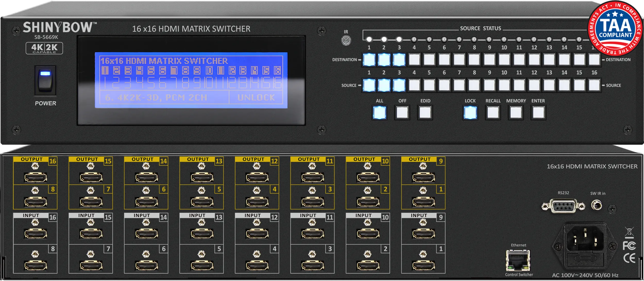Click UNLOCK status on LCD
644x281 pixels.
pos(256,98)
